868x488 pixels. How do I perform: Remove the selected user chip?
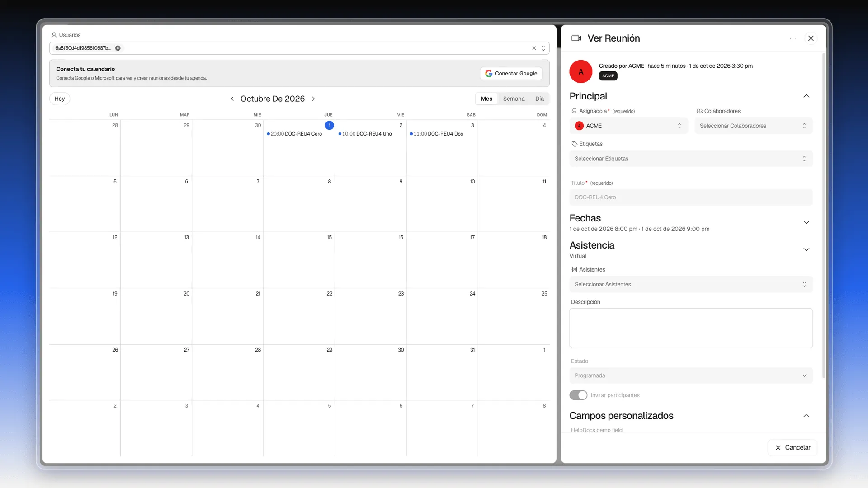(118, 48)
